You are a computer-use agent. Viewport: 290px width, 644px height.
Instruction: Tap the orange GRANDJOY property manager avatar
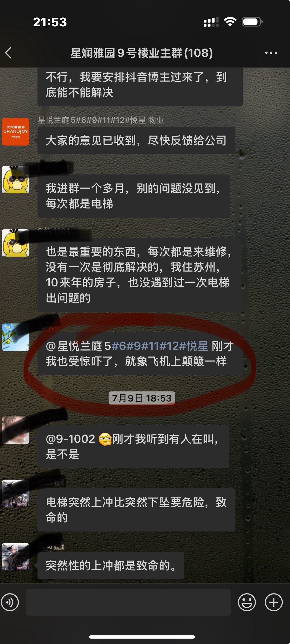16,132
